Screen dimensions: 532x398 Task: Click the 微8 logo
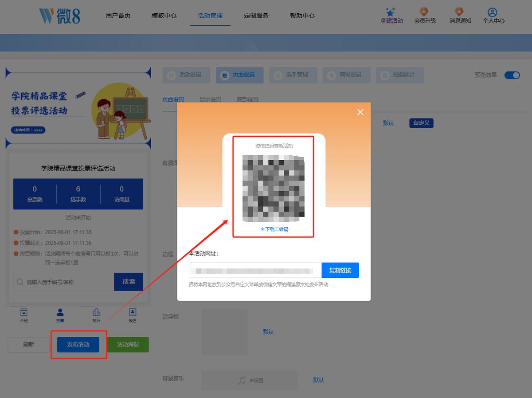[60, 16]
